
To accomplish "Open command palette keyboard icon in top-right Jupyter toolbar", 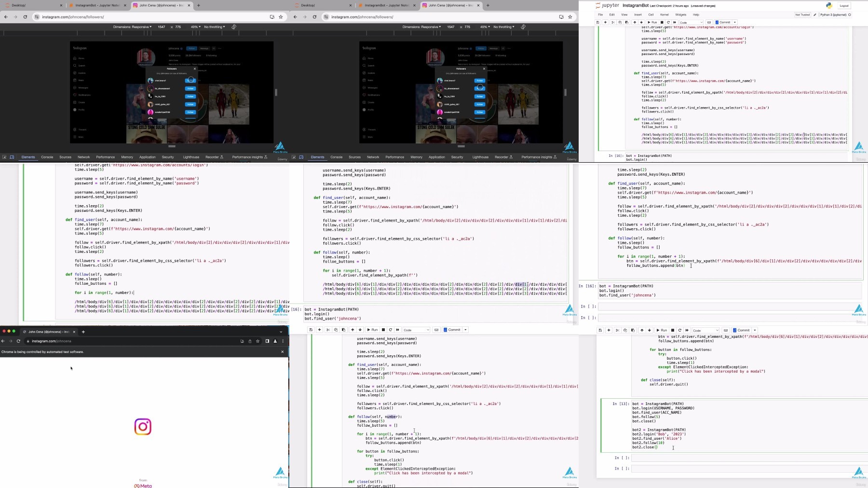I will point(709,22).
